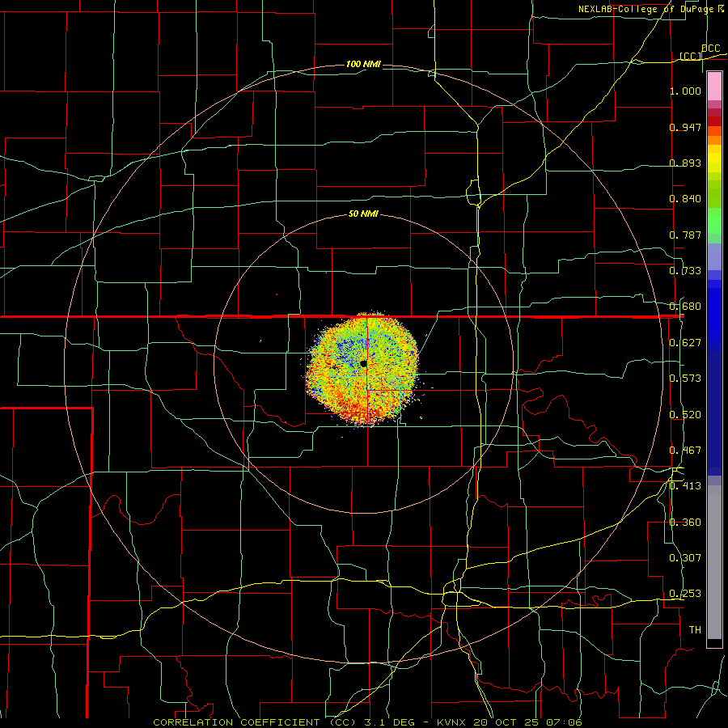Click the 0.893 color scale value
Viewport: 728px width, 728px height.
click(x=685, y=163)
